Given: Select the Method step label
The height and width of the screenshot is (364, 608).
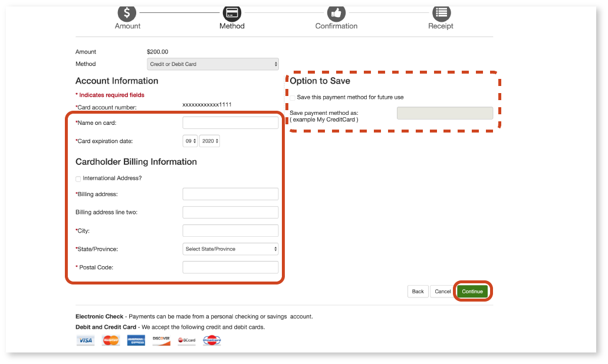Looking at the screenshot, I should 232,26.
